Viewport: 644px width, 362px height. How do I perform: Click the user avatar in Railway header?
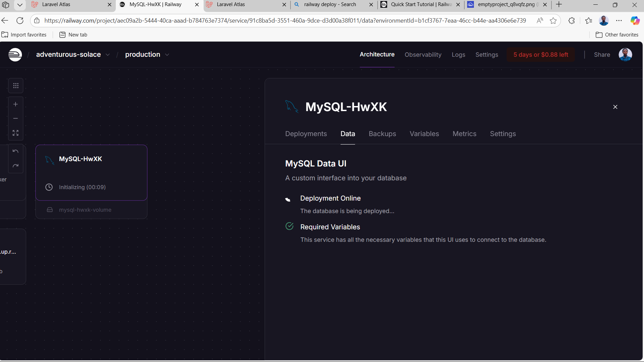(625, 55)
